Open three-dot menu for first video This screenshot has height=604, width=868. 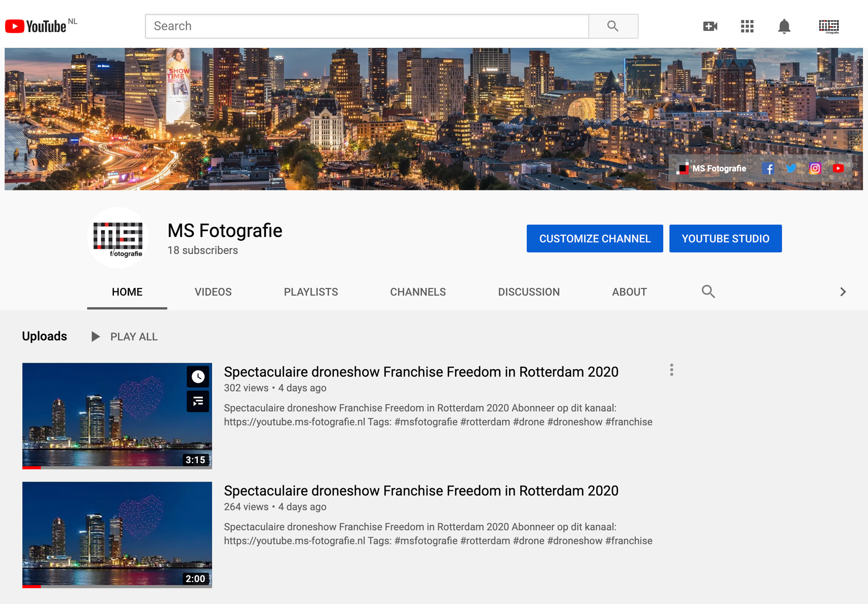coord(671,370)
